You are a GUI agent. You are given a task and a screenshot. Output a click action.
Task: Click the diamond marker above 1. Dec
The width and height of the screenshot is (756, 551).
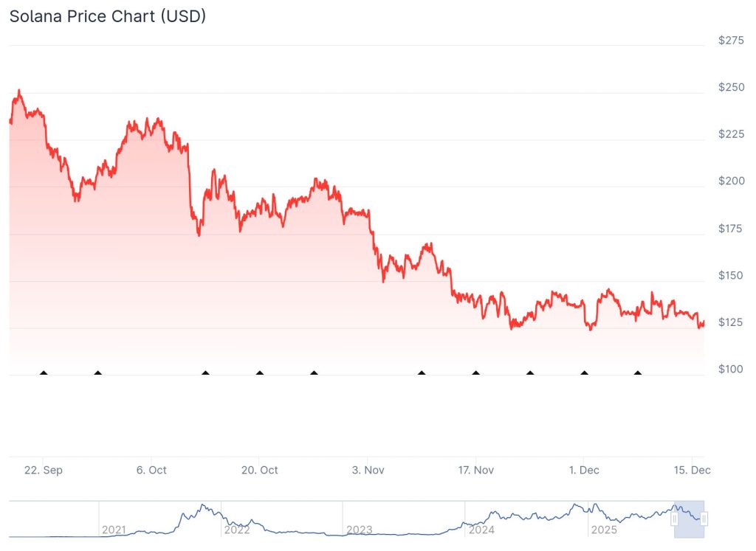tap(585, 373)
